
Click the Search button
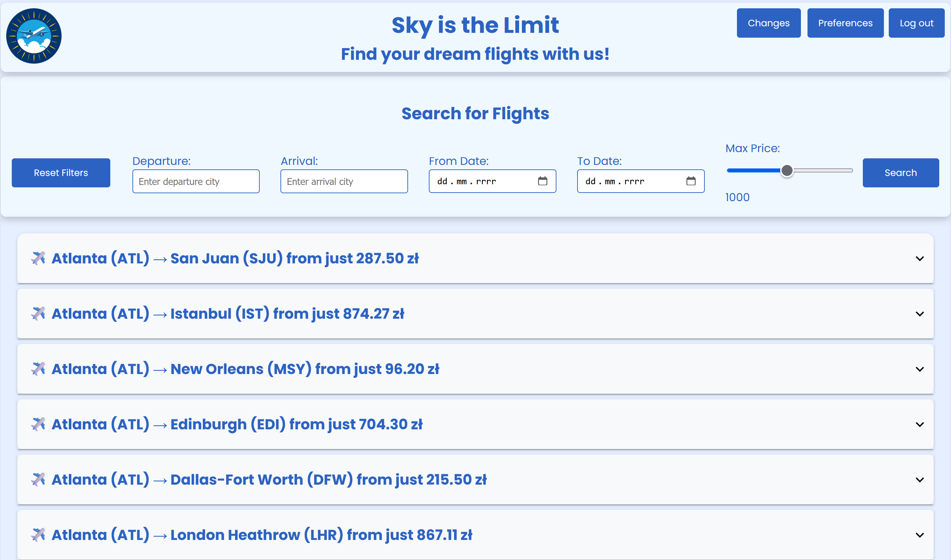point(901,172)
